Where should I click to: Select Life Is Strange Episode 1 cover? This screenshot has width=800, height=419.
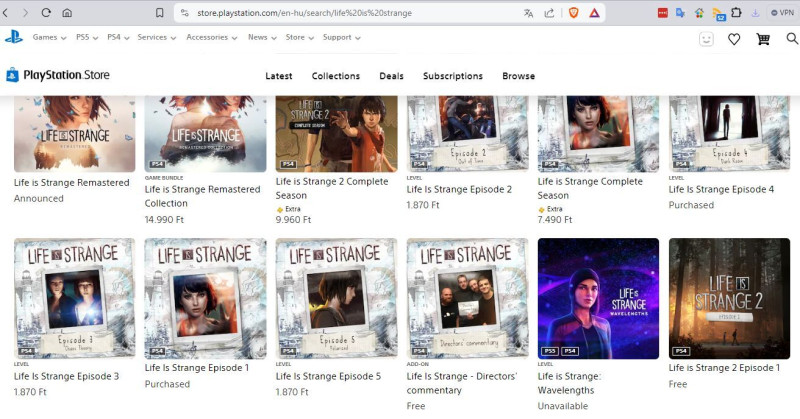[206, 299]
